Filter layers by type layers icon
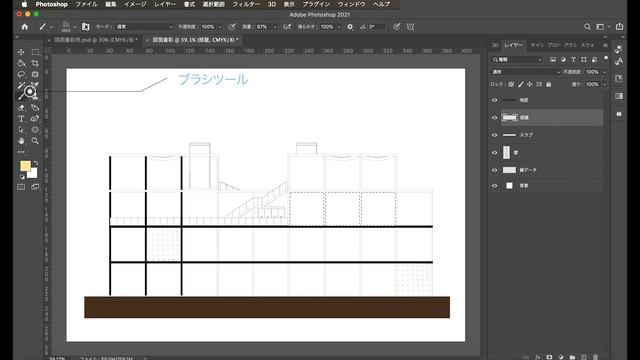The image size is (640, 360). [x=573, y=60]
